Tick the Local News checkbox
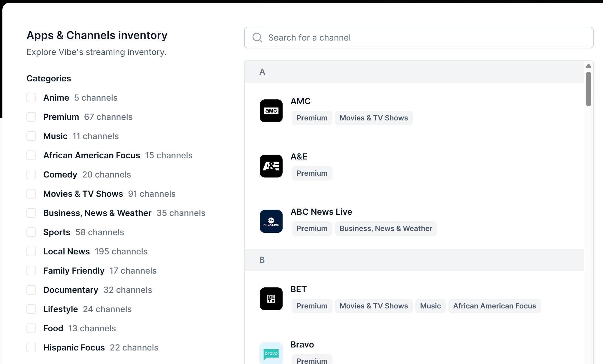603x364 pixels. (31, 251)
